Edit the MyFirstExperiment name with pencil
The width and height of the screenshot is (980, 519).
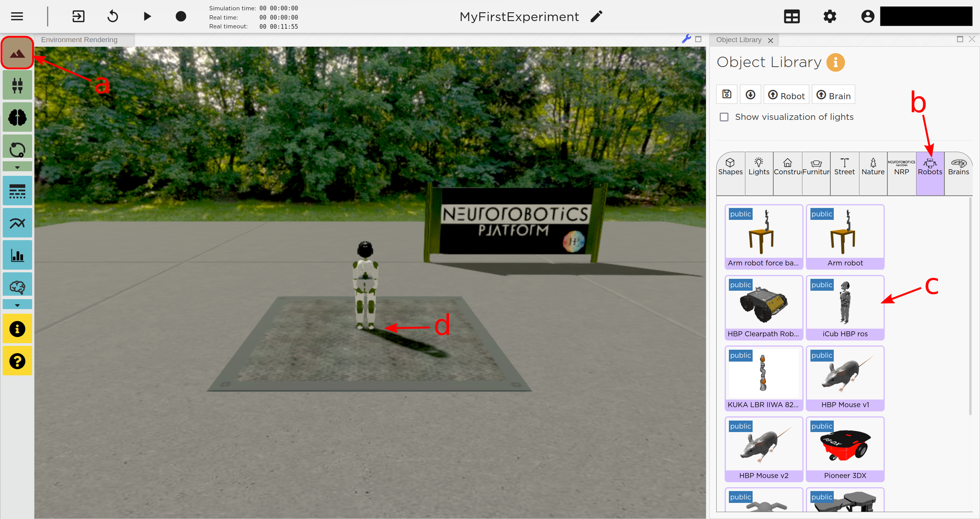tap(596, 16)
